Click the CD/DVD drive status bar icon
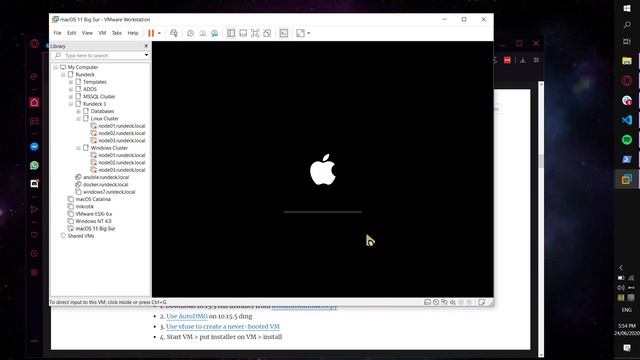This screenshot has height=360, width=640. point(436,302)
